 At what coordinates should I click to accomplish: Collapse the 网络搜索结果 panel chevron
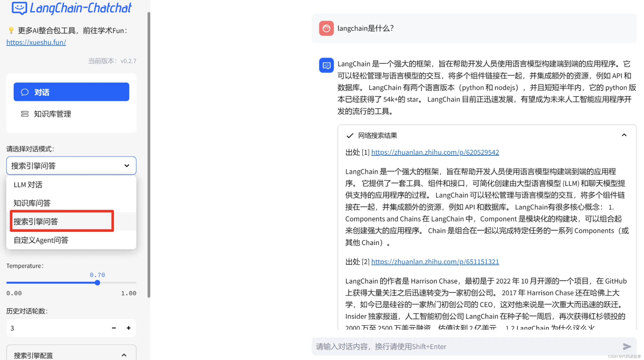[x=624, y=135]
